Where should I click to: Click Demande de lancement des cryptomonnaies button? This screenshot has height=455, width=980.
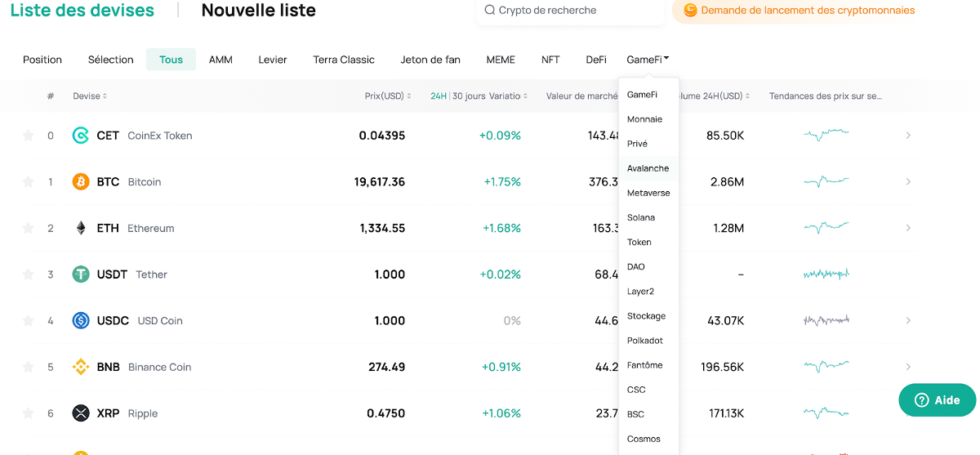(800, 11)
